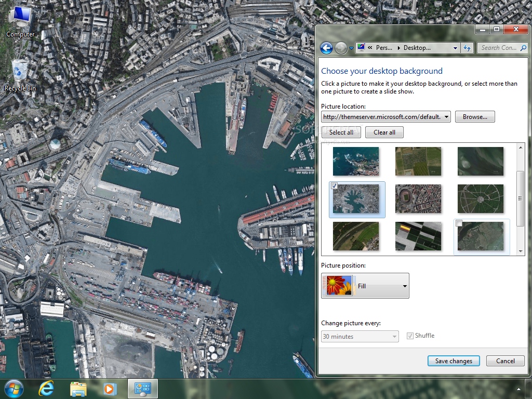The height and width of the screenshot is (399, 532).
Task: Open the Picture location dropdown
Action: [x=386, y=117]
